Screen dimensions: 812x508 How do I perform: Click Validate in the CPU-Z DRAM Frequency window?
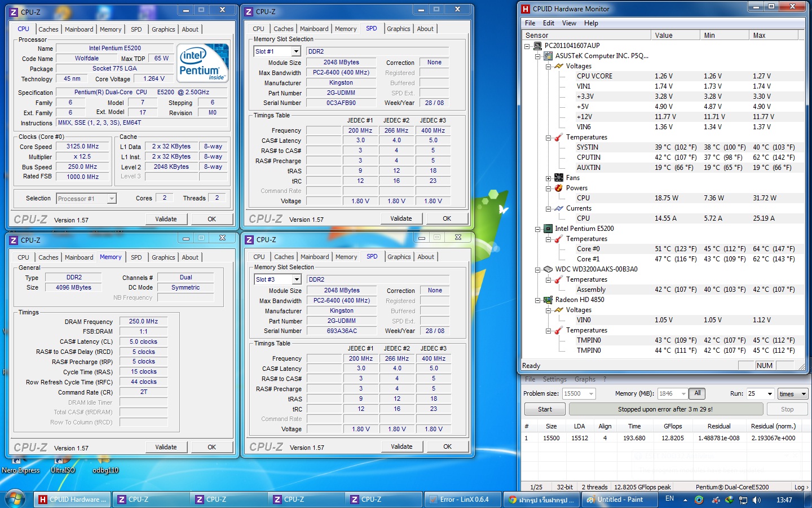pyautogui.click(x=166, y=447)
